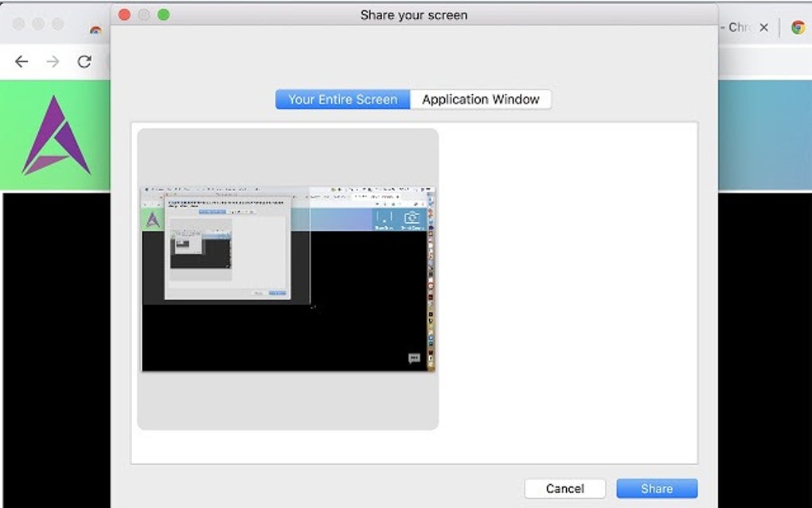The width and height of the screenshot is (812, 508).
Task: Click the browser forward navigation arrow
Action: tap(53, 61)
